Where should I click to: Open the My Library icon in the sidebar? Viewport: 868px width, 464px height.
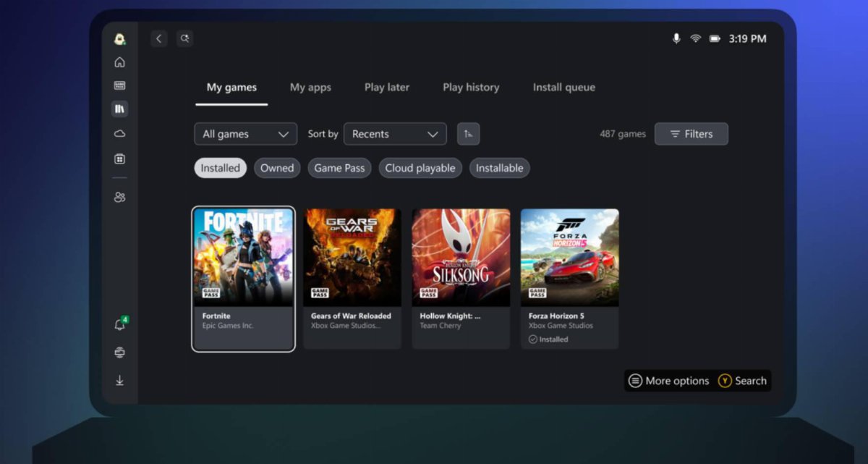[x=120, y=108]
